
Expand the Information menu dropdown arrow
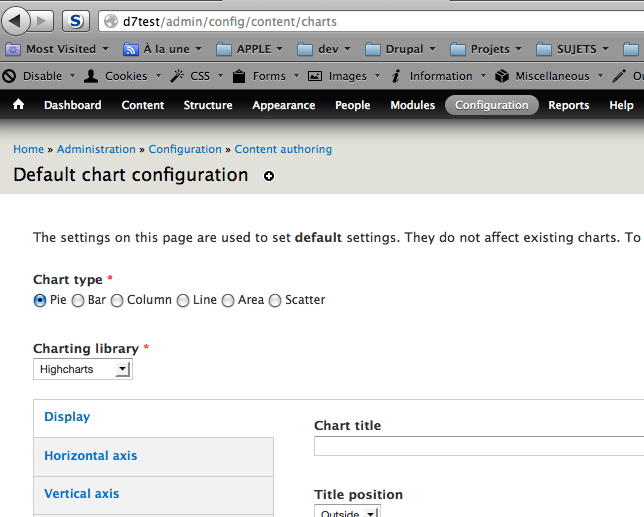click(483, 76)
